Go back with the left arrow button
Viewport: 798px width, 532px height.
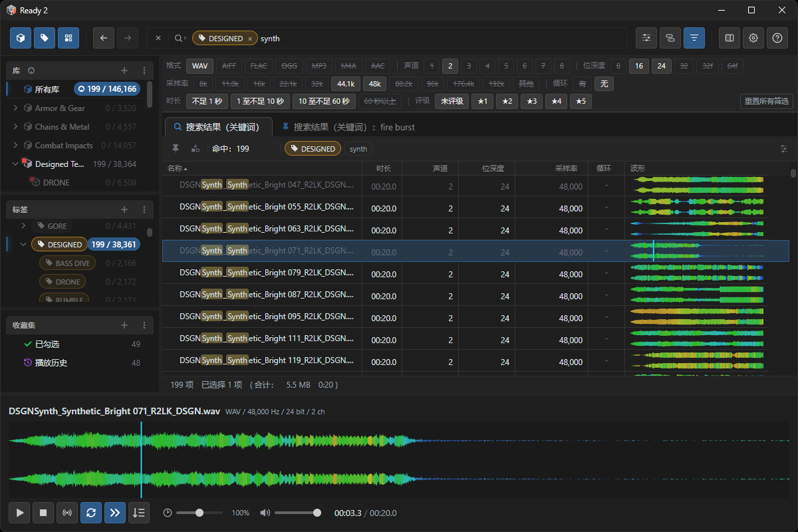coord(104,38)
